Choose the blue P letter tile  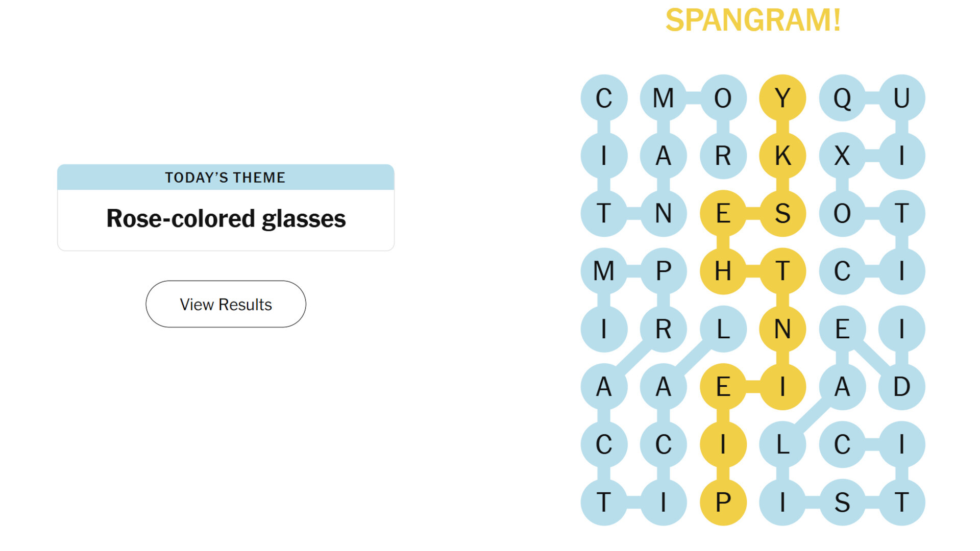pyautogui.click(x=663, y=271)
